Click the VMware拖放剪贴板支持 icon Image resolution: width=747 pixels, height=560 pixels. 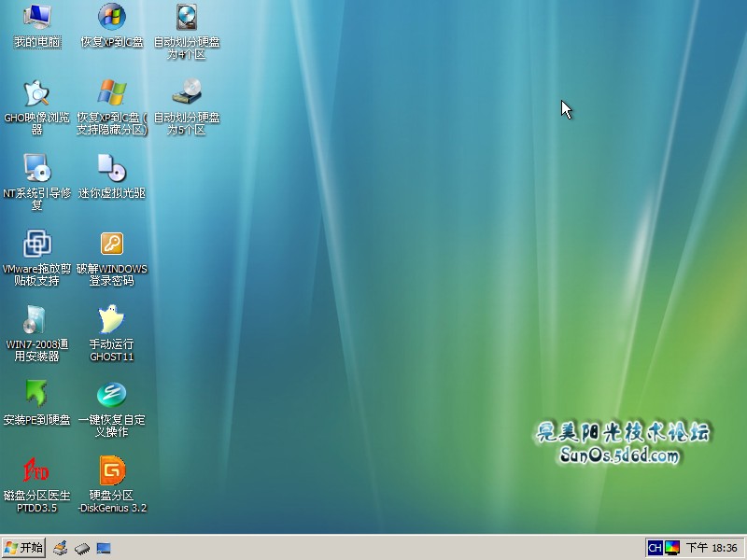click(37, 244)
